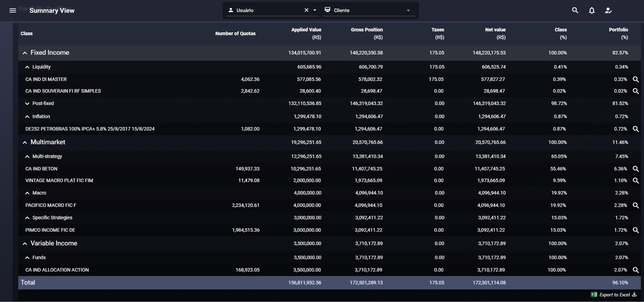Click the Gross Position column header
The image size is (644, 302).
pos(367,34)
